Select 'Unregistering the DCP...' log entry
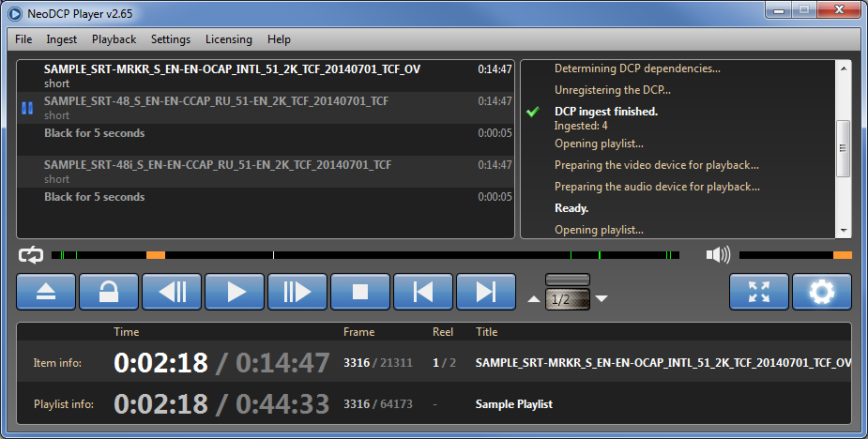 (x=613, y=90)
